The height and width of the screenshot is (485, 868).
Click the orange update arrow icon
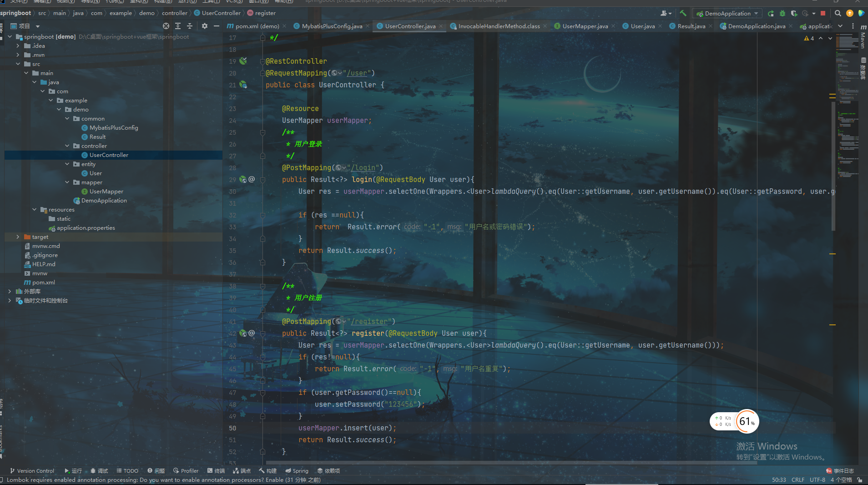click(x=849, y=13)
